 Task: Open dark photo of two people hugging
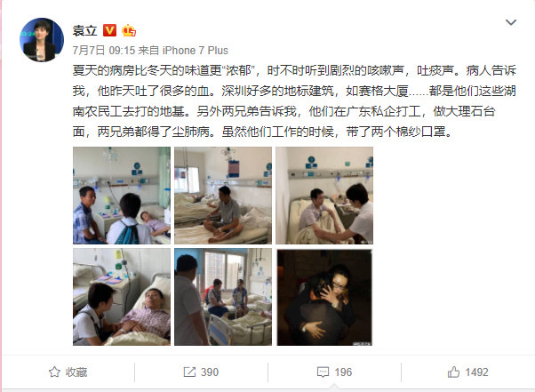pos(324,297)
